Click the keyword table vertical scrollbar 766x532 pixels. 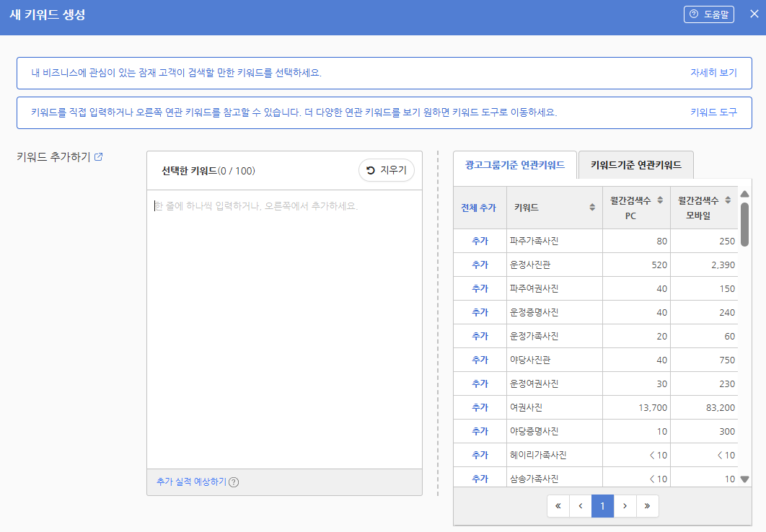coord(744,223)
